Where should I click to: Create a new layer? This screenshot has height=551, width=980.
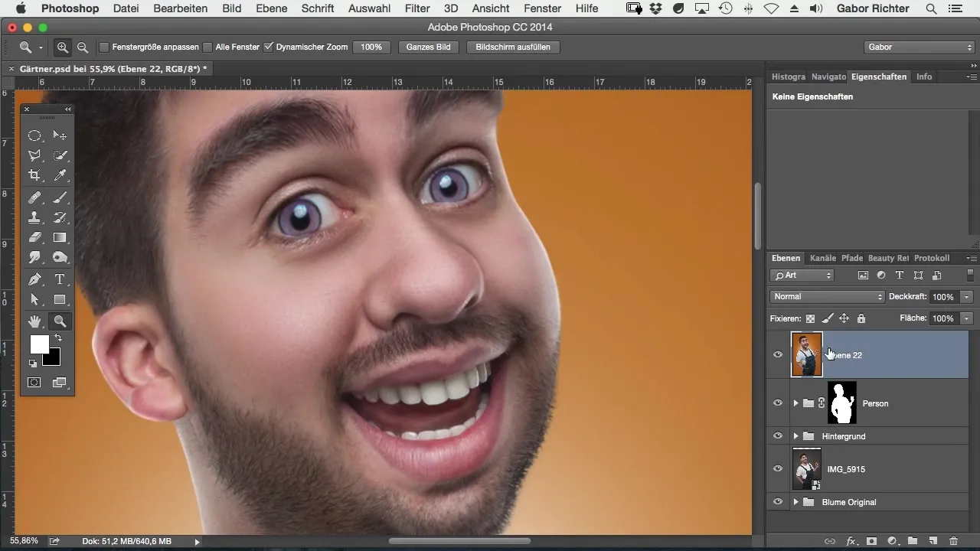point(933,541)
